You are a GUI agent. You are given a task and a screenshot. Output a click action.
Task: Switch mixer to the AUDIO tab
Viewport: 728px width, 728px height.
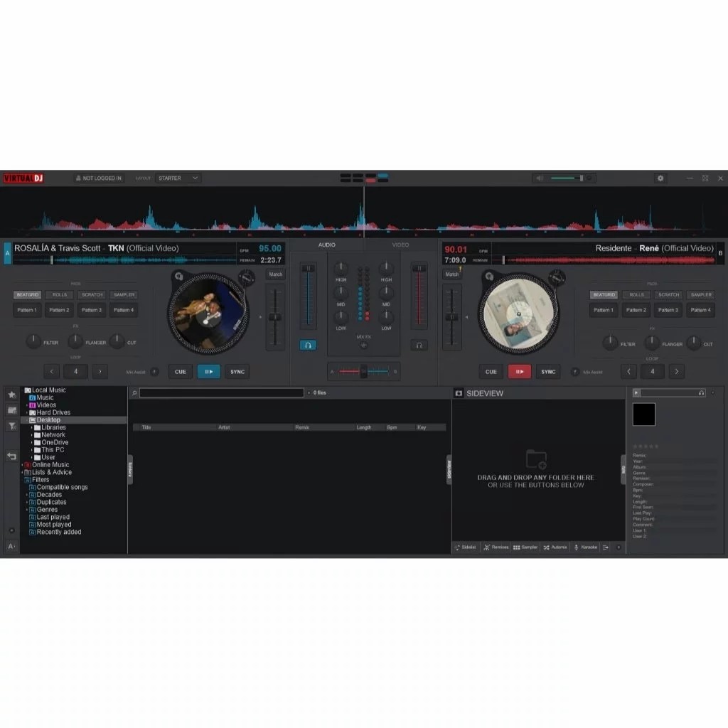click(327, 245)
